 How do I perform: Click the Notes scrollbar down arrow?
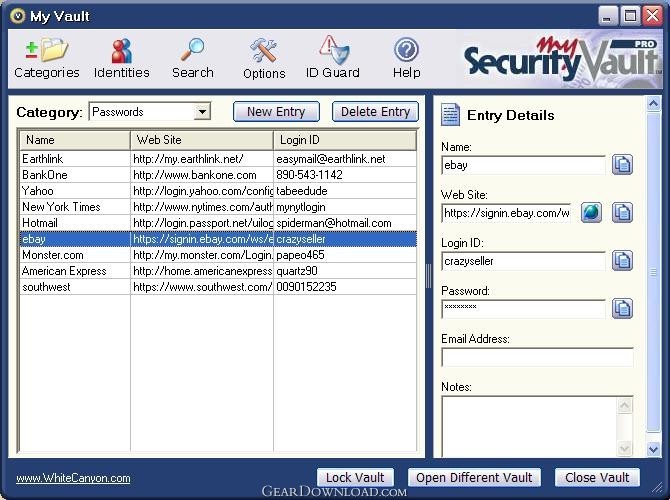coord(625,448)
